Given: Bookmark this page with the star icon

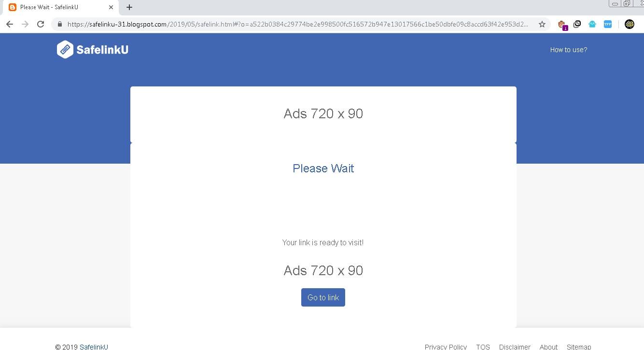Looking at the screenshot, I should click(542, 24).
